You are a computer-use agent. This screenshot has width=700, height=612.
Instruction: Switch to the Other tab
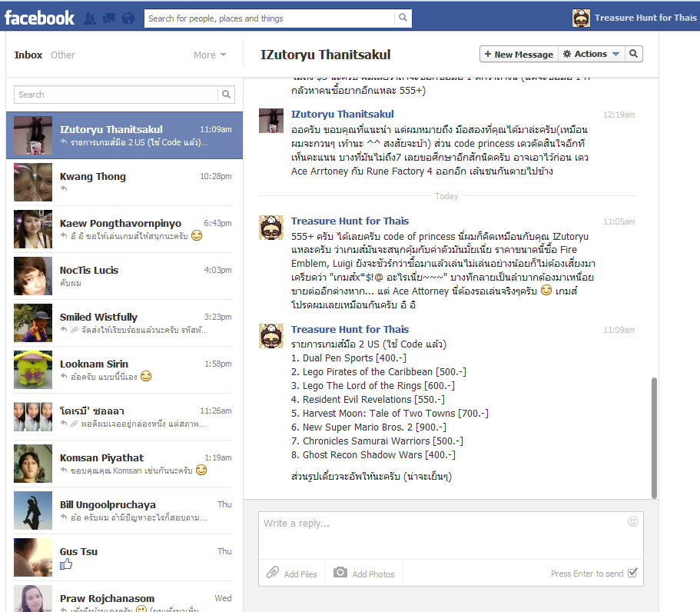coord(63,55)
